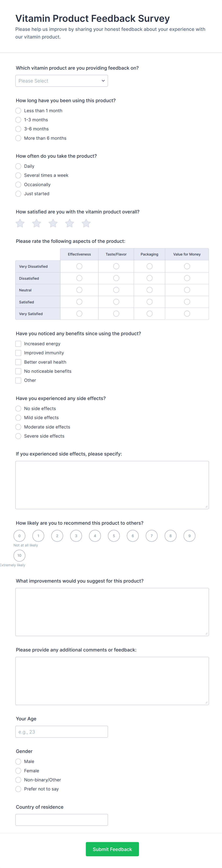Expand the product selection chevron arrow
222x868 pixels.
[103, 81]
